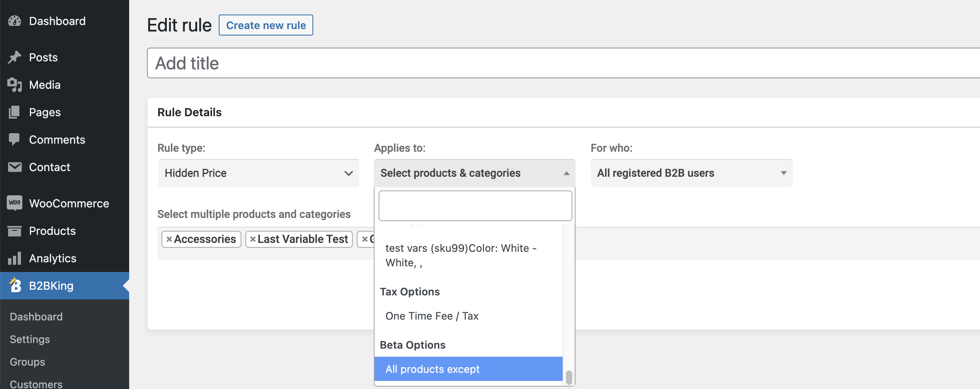
Task: Remove the Accessories tag with its x
Action: (169, 239)
